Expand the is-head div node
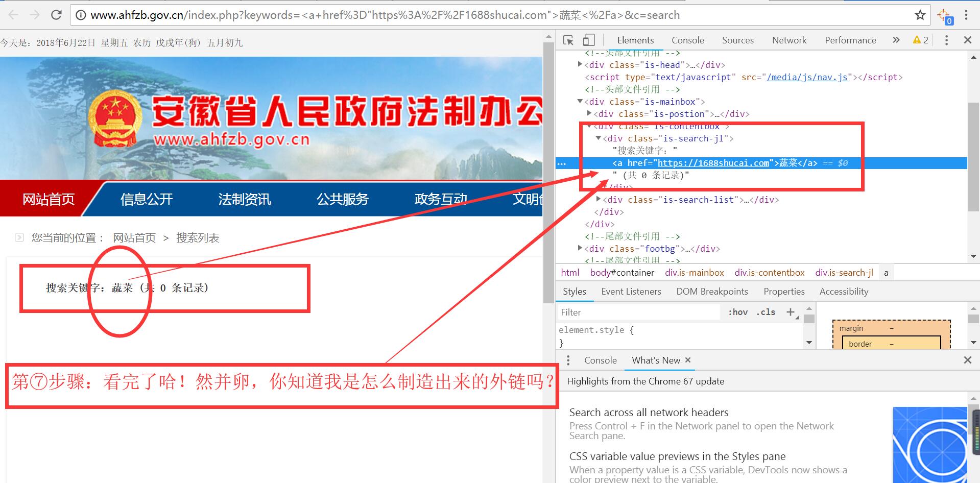 (580, 64)
